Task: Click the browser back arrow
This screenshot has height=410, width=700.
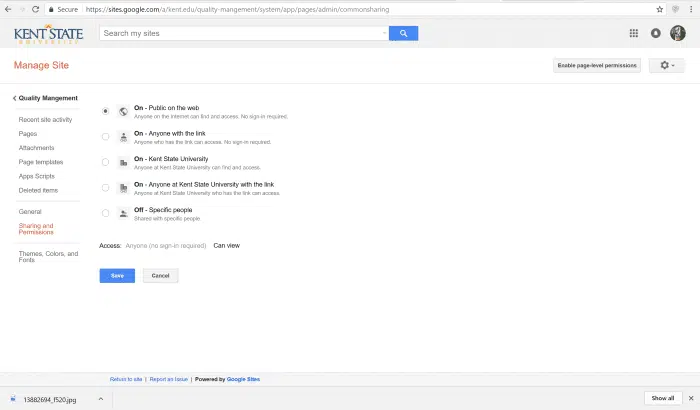Action: click(x=8, y=9)
